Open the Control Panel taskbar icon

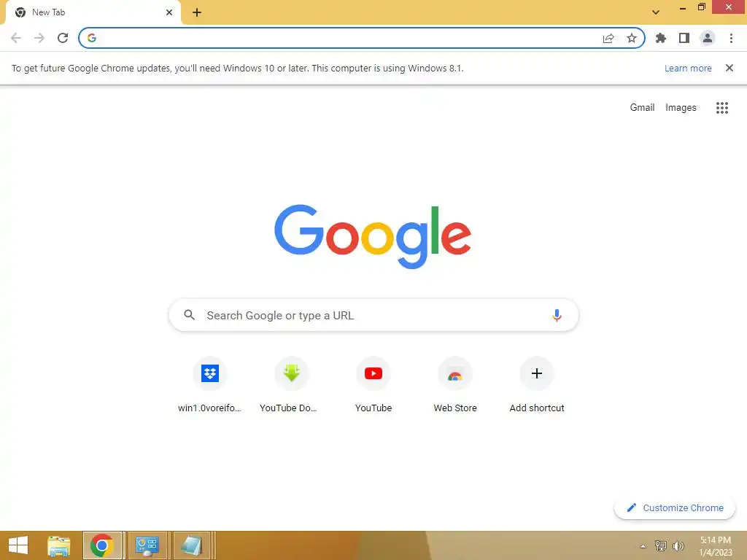(147, 545)
